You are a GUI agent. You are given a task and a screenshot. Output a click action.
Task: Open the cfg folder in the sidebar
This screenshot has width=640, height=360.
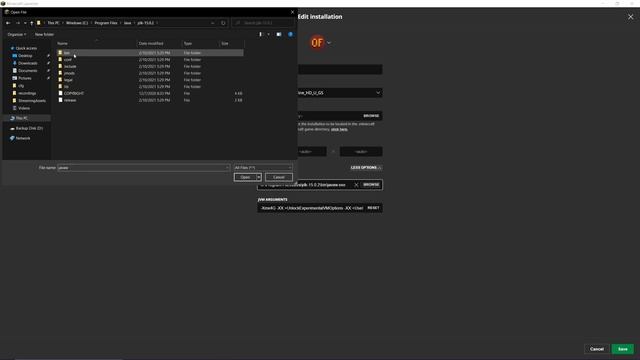pyautogui.click(x=21, y=86)
